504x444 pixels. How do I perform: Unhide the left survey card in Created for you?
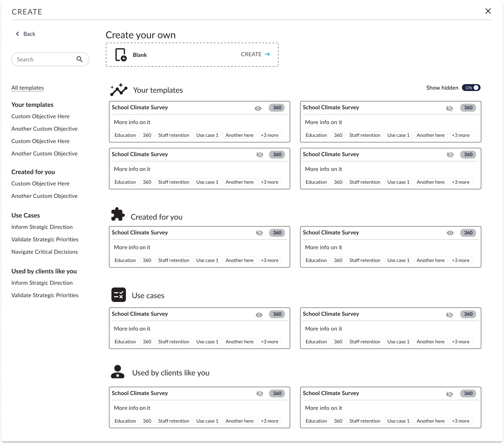[259, 233]
